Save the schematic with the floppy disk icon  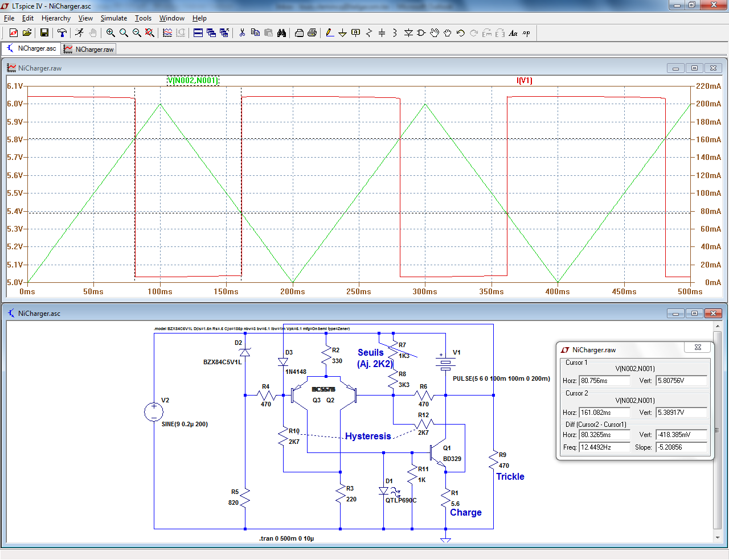[x=44, y=33]
